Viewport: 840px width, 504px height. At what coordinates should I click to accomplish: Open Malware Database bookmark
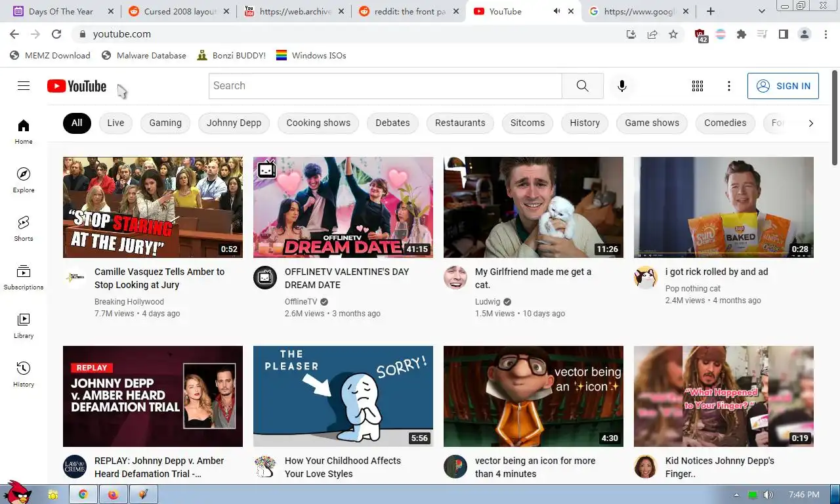click(x=144, y=56)
